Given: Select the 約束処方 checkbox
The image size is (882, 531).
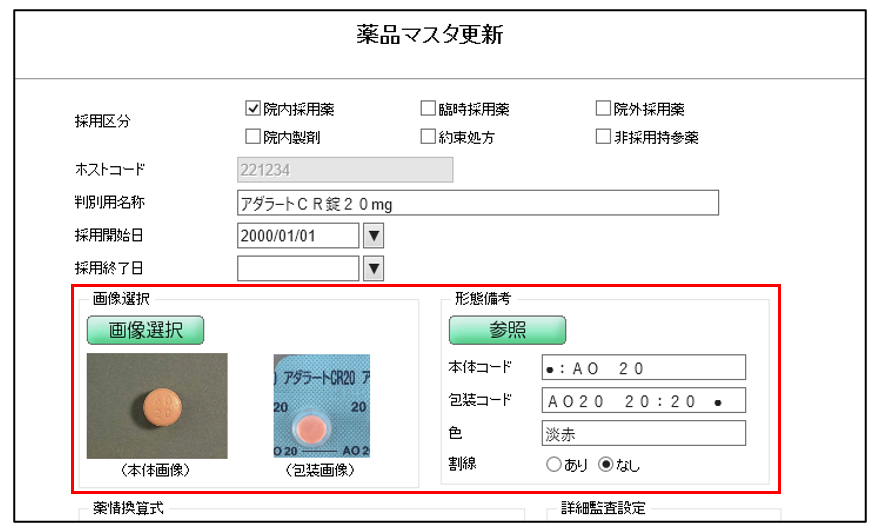Looking at the screenshot, I should (x=428, y=137).
